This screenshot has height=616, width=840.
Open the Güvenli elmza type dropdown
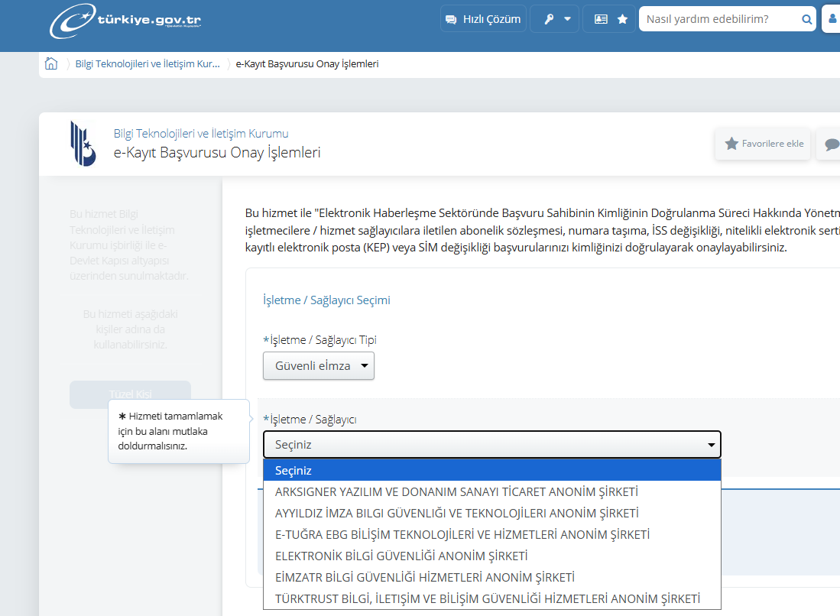click(x=319, y=366)
